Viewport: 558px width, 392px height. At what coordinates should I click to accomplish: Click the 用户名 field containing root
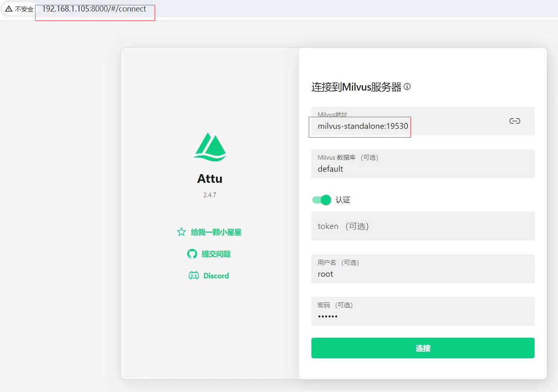click(423, 269)
